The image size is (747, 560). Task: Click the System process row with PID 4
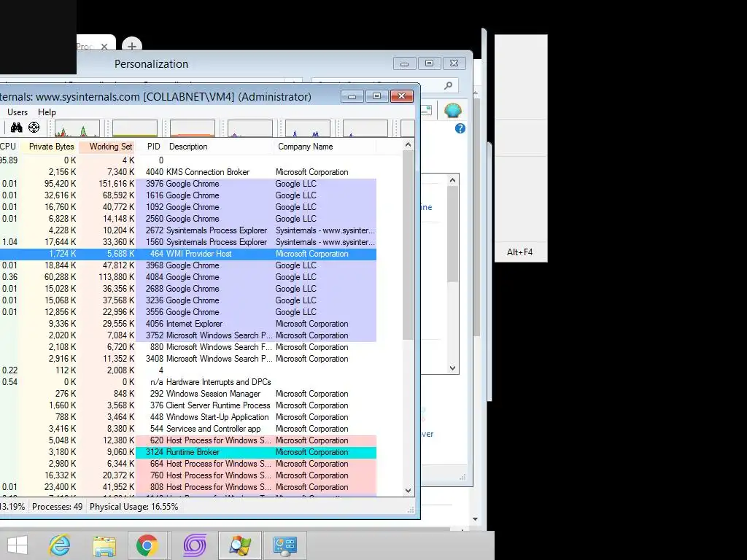click(188, 370)
